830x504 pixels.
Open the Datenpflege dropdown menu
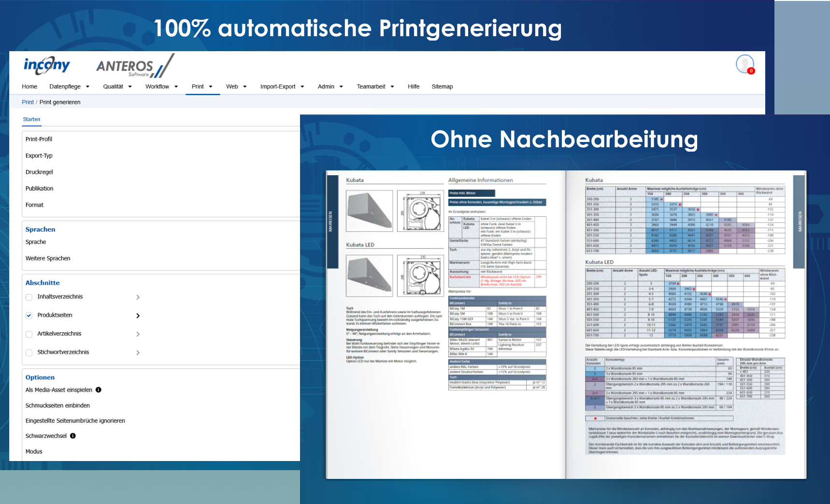tap(70, 86)
